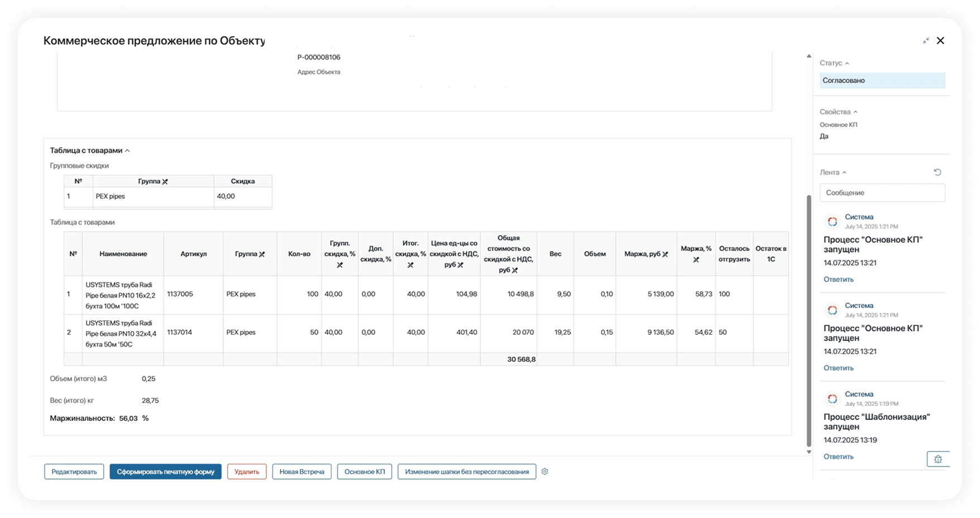
Task: Click pin icon under Итог. скидка, % header
Action: 410,265
